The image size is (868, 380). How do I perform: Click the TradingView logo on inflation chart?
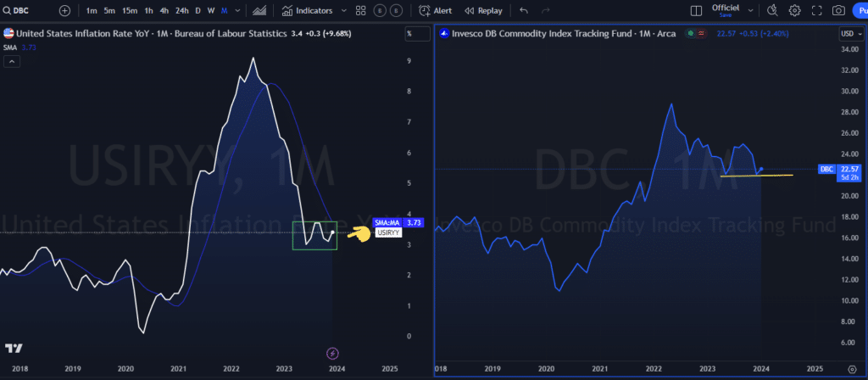click(x=14, y=349)
